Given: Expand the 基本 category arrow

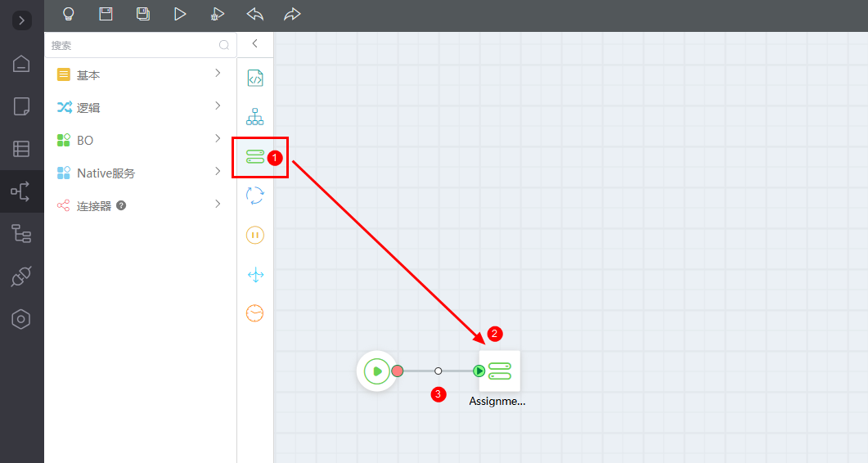Looking at the screenshot, I should click(x=218, y=73).
